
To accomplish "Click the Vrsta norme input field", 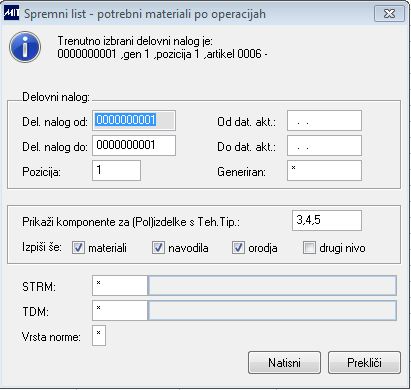I will 99,335.
